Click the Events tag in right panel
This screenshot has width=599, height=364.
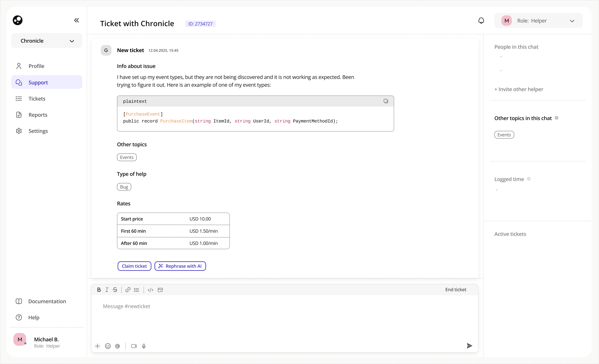coord(504,135)
